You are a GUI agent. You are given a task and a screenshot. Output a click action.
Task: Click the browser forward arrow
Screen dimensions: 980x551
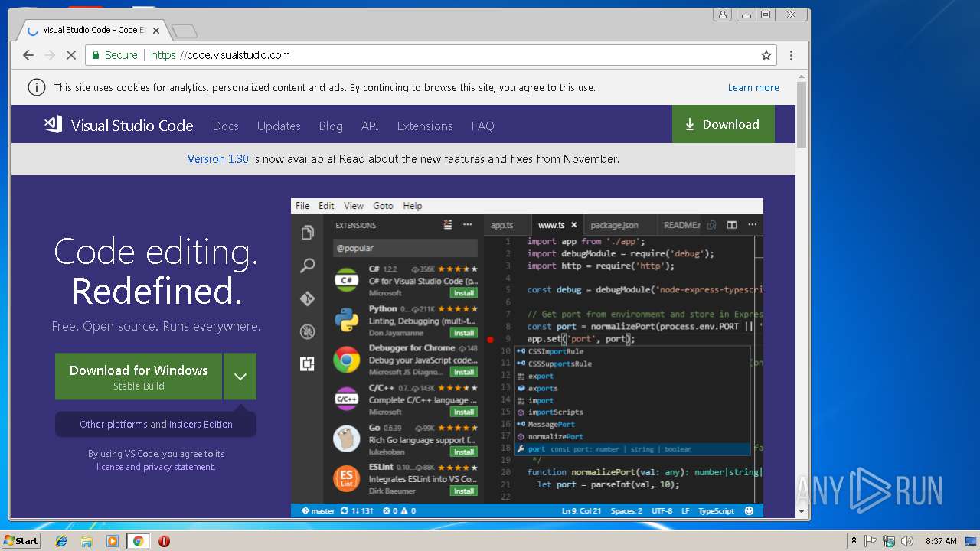pyautogui.click(x=50, y=55)
